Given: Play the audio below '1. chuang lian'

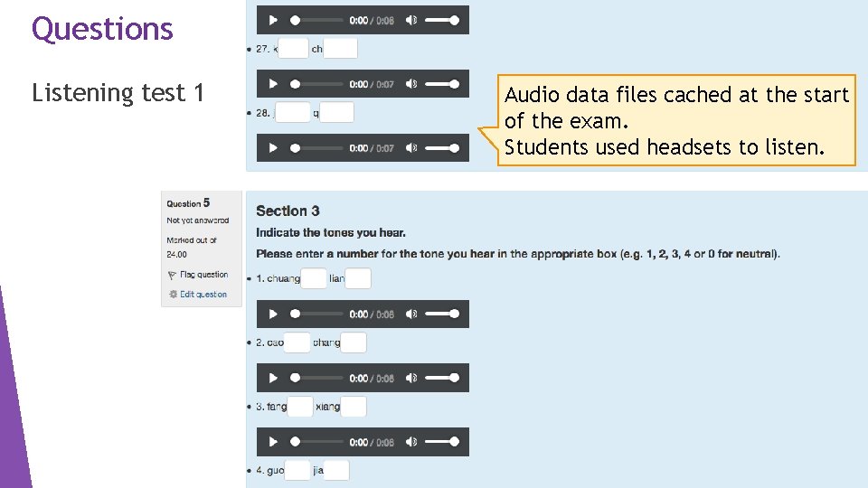Looking at the screenshot, I should pyautogui.click(x=272, y=314).
